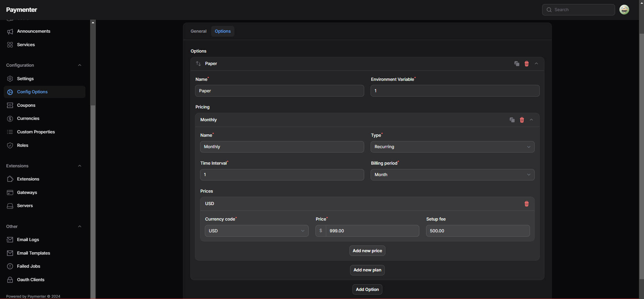Viewport: 644px width, 299px height.
Task: Select the Options tab
Action: tap(223, 31)
